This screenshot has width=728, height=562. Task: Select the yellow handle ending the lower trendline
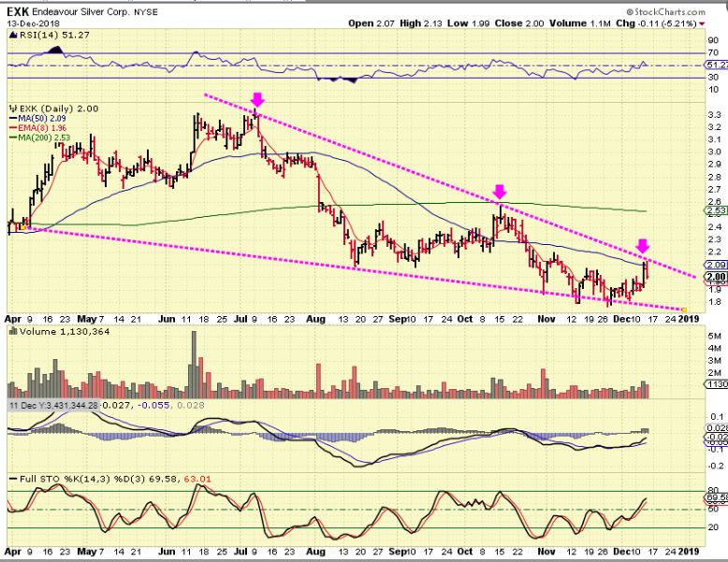click(x=684, y=310)
